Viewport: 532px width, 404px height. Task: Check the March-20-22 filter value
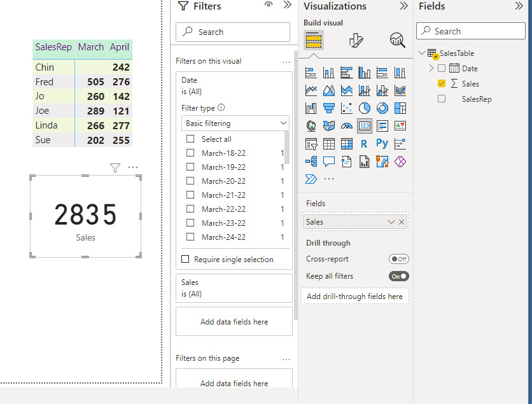[x=190, y=181]
